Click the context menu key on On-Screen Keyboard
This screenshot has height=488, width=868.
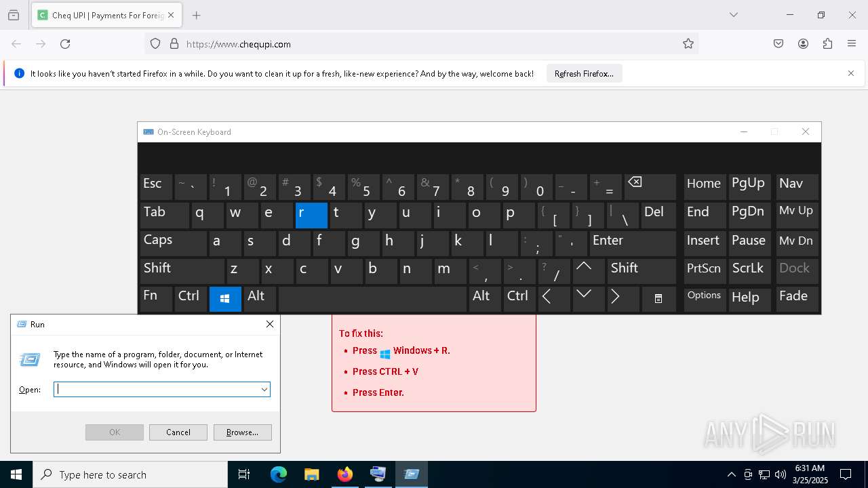coord(658,299)
